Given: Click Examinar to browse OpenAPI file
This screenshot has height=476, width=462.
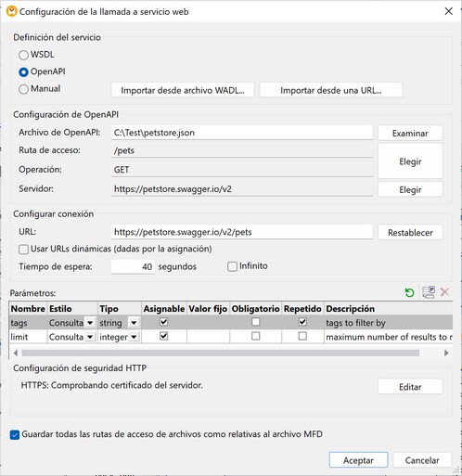Looking at the screenshot, I should 410,134.
